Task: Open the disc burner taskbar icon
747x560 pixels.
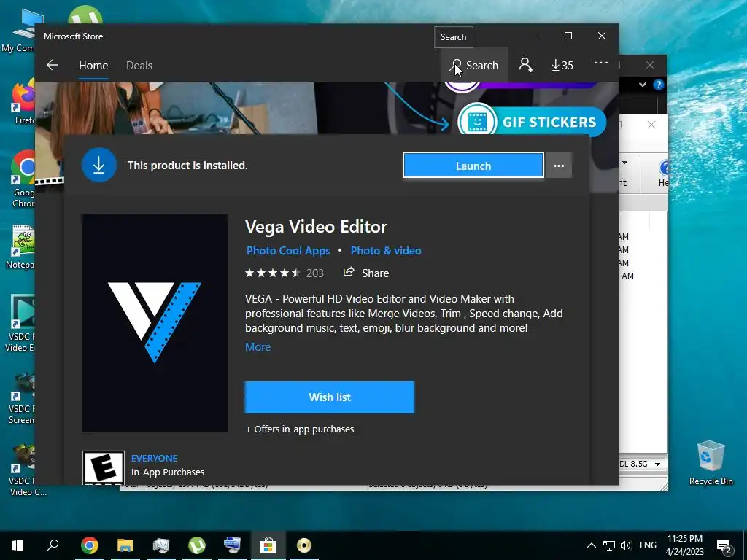Action: pos(304,545)
